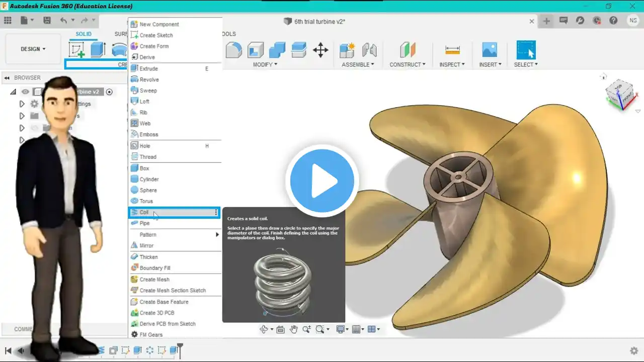Click the large play video button
Image resolution: width=644 pixels, height=362 pixels.
322,181
